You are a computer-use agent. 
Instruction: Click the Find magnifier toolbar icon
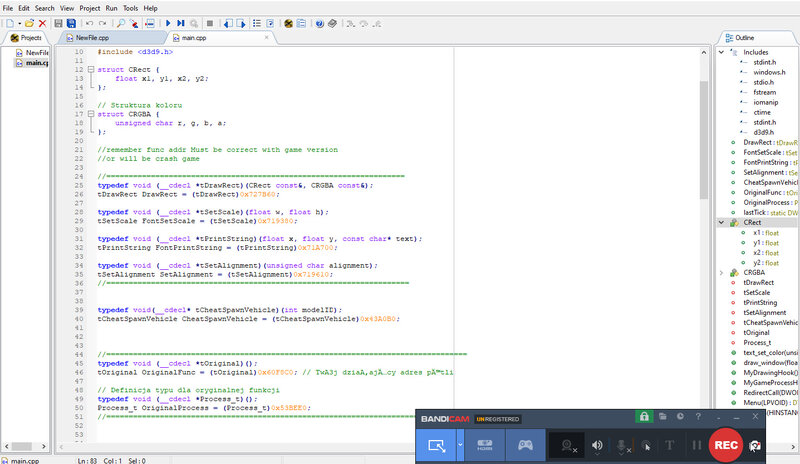click(121, 22)
